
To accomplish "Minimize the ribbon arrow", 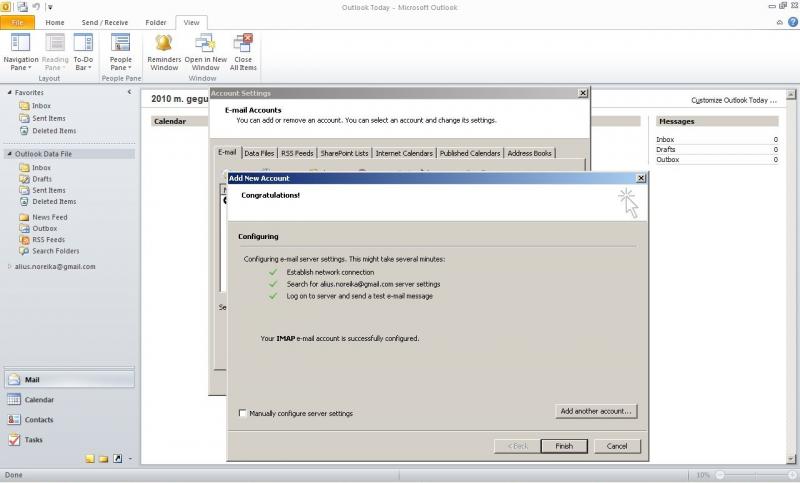I will click(780, 22).
